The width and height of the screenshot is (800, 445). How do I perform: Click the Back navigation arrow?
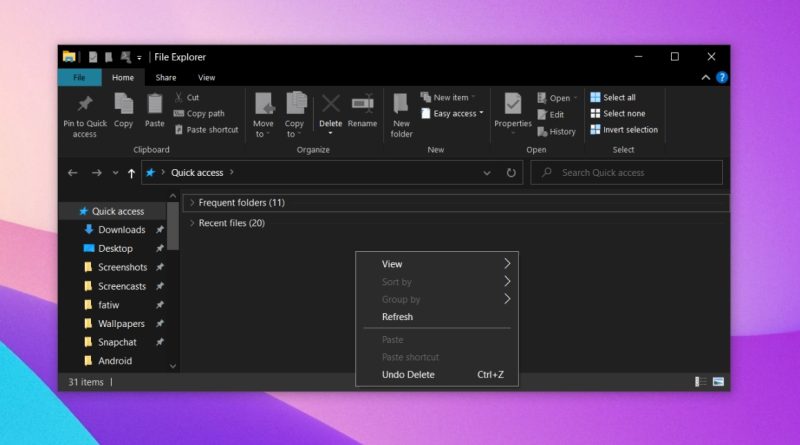(x=72, y=173)
